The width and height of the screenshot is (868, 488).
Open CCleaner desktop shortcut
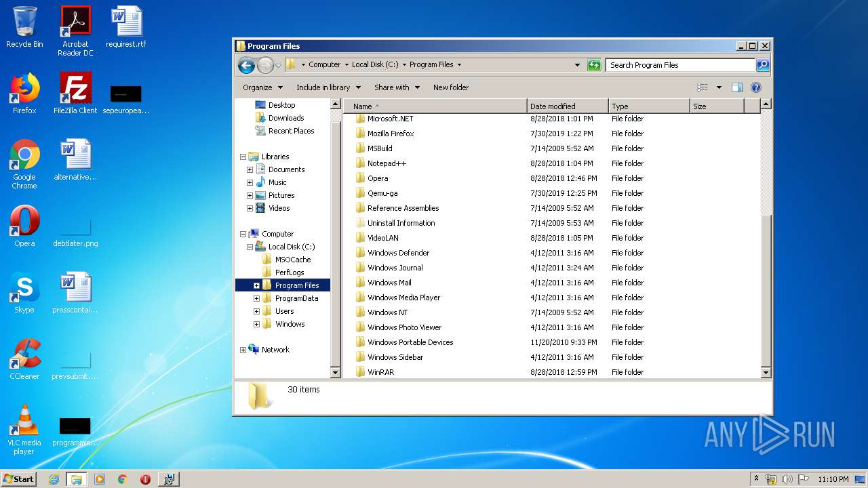point(24,359)
